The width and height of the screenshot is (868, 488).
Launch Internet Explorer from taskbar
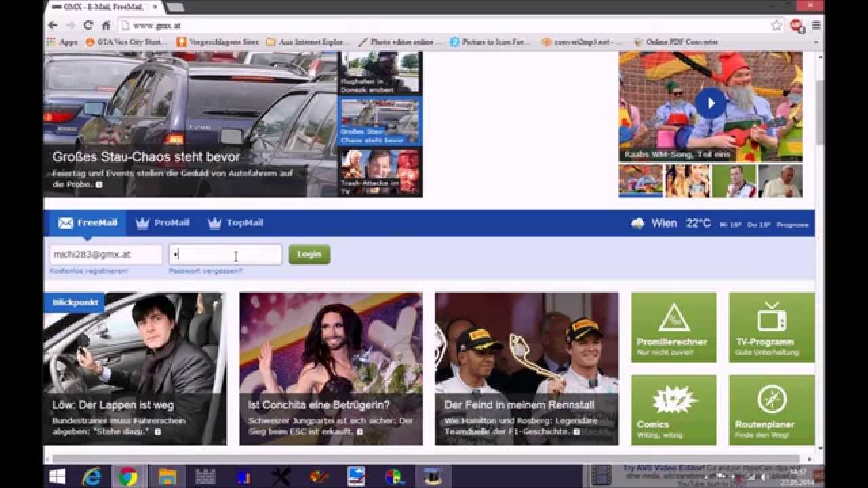click(x=92, y=476)
